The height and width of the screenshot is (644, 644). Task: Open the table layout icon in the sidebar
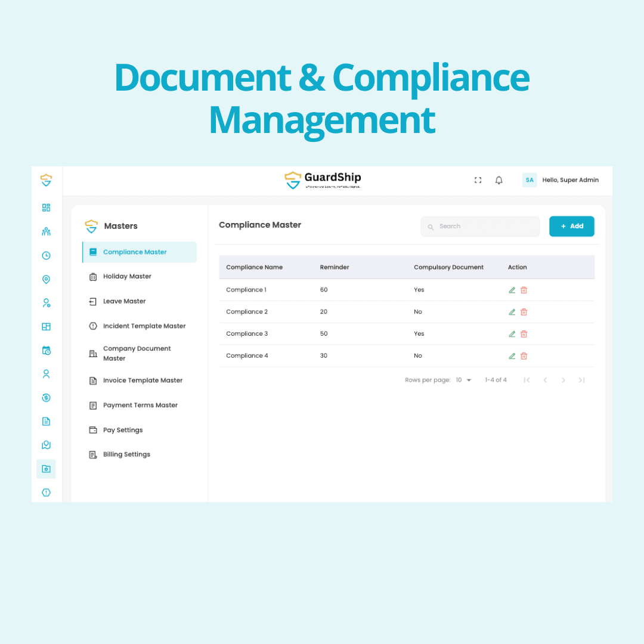pos(46,327)
